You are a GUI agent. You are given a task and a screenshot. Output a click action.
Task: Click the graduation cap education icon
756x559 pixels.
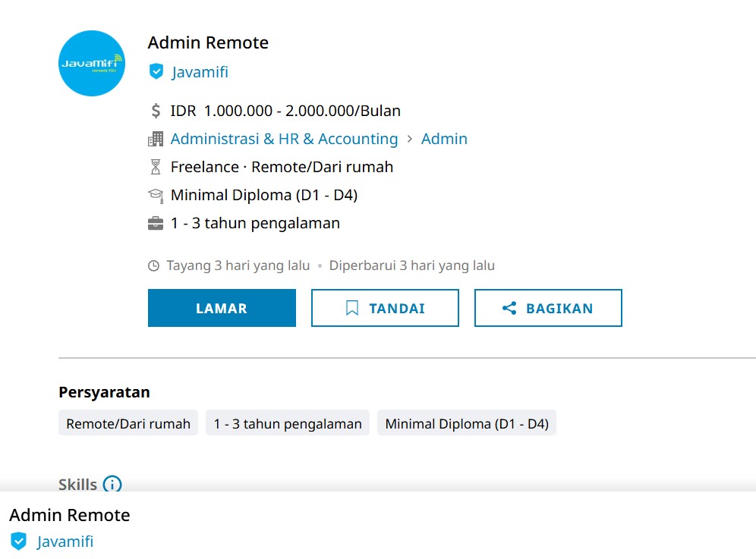[x=156, y=195]
